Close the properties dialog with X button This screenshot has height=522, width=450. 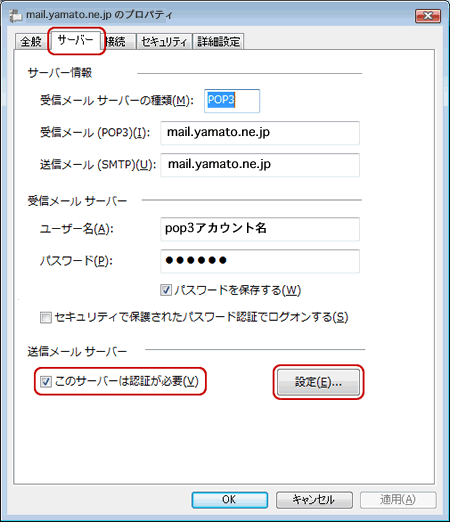coord(428,16)
